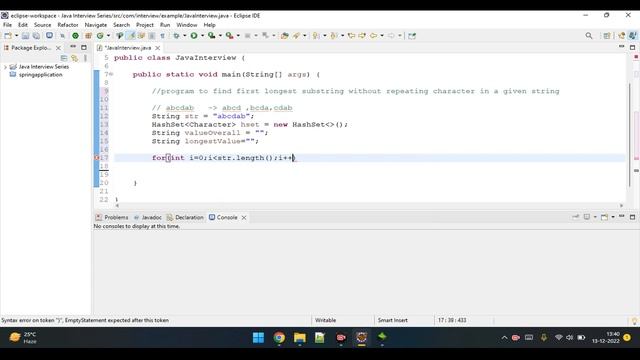Switch to the Java EE perspective icon
Viewport: 640px width, 360px height.
coord(622,36)
